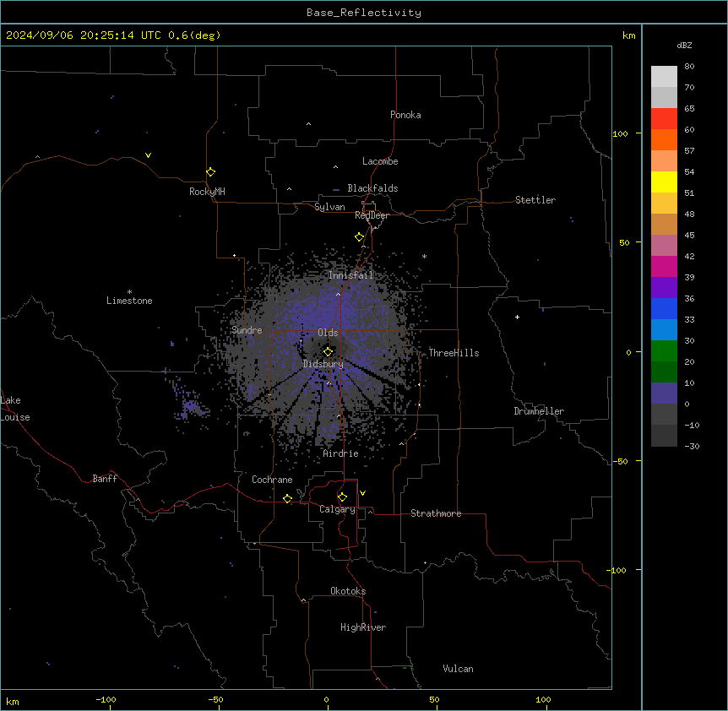Click the Banff label
This screenshot has height=711, width=728.
(105, 479)
